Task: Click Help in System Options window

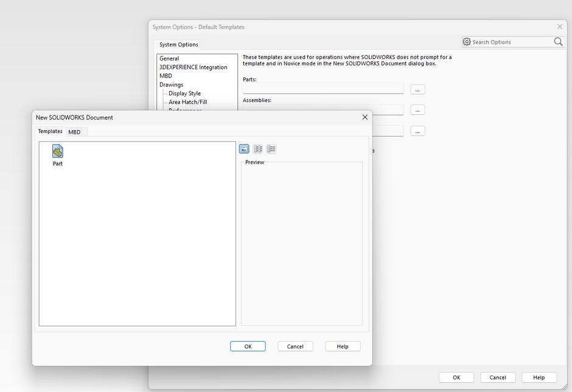Action: 539,377
